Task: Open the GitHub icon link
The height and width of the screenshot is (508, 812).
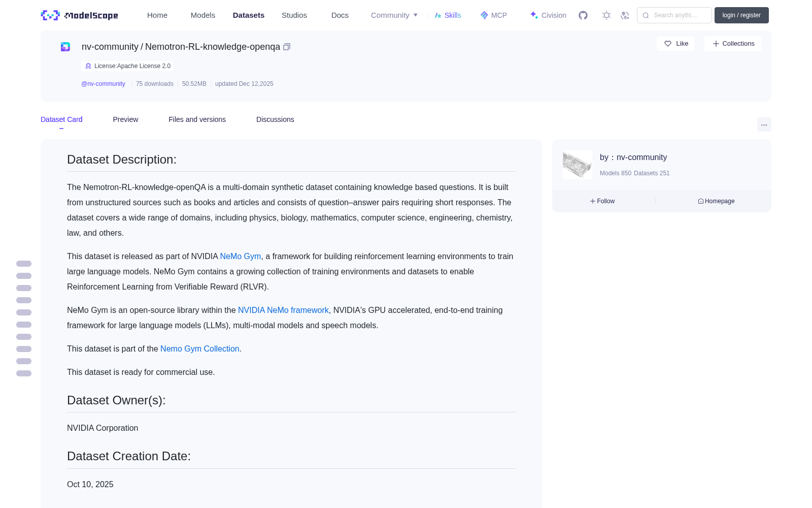Action: (x=583, y=15)
